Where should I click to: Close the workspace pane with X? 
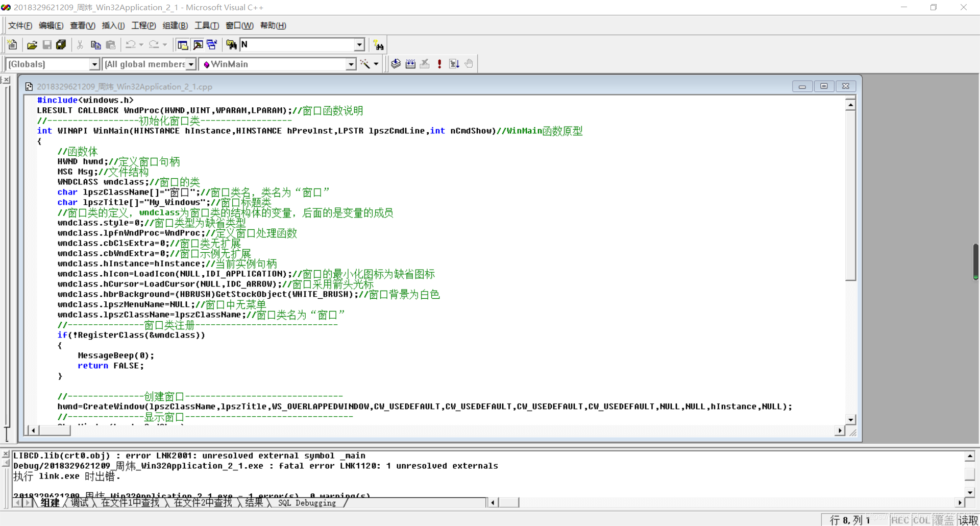click(6, 80)
